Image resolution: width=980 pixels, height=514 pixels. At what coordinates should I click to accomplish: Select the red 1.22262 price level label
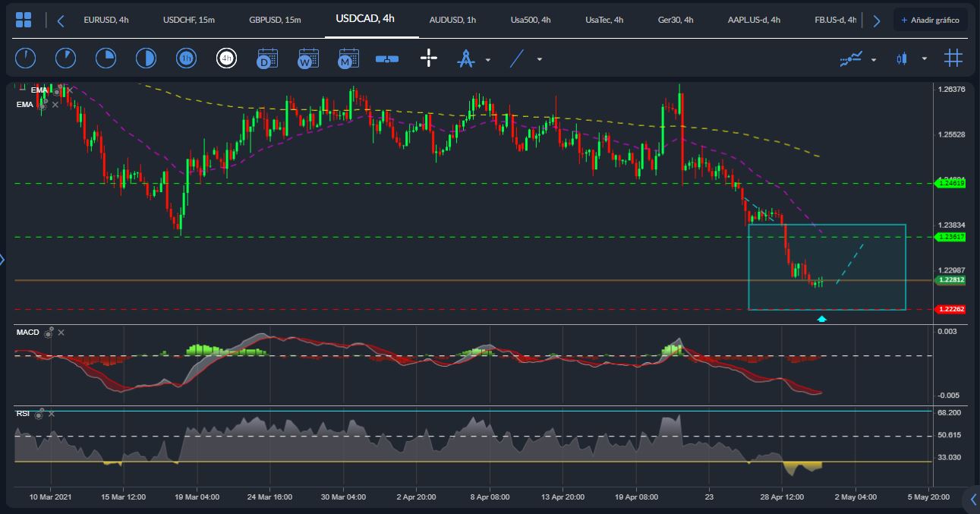click(x=950, y=309)
